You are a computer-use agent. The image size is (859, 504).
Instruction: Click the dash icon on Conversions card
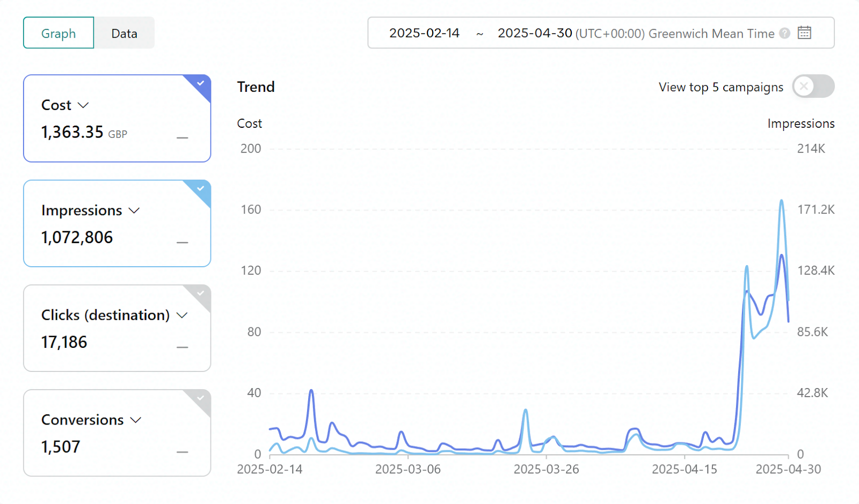[x=183, y=452]
